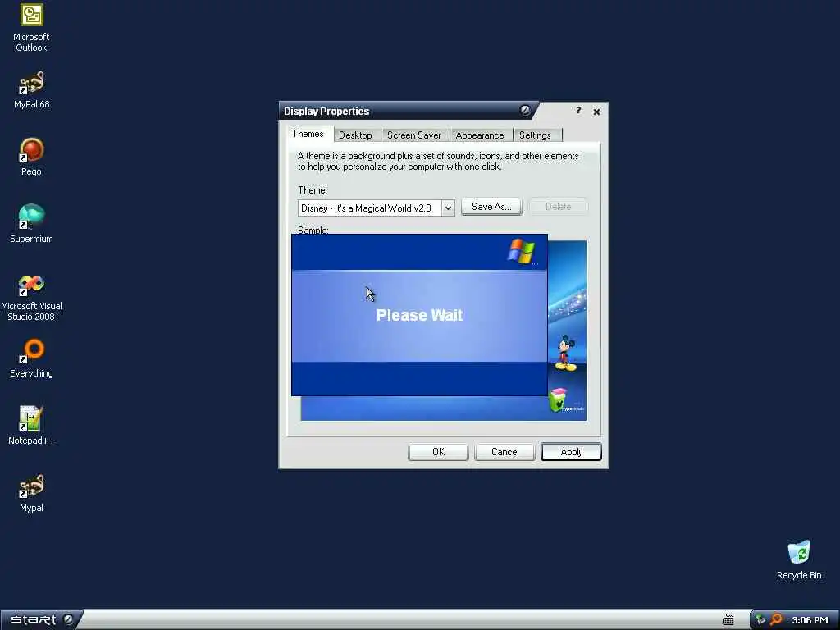
Task: Click the Save As... button
Action: [491, 207]
